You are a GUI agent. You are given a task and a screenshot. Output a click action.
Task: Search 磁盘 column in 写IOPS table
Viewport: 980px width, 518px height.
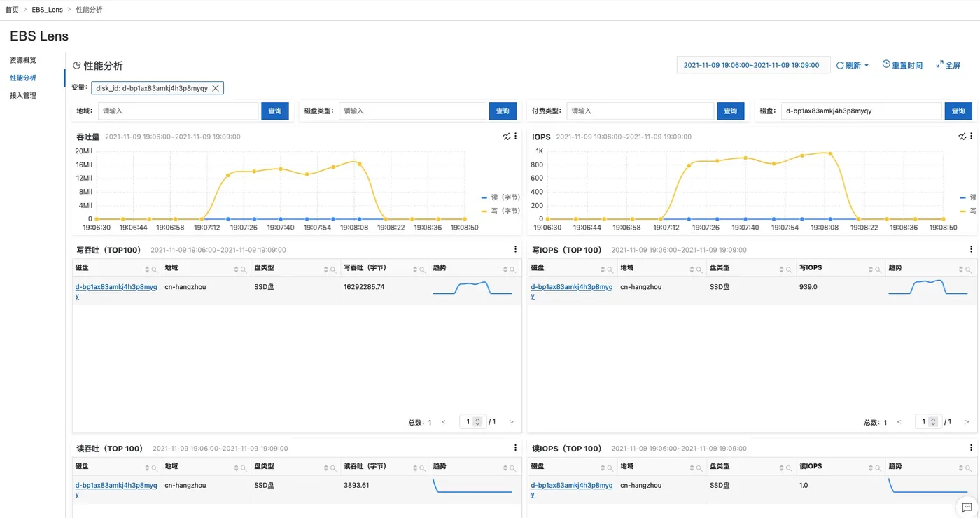point(610,269)
